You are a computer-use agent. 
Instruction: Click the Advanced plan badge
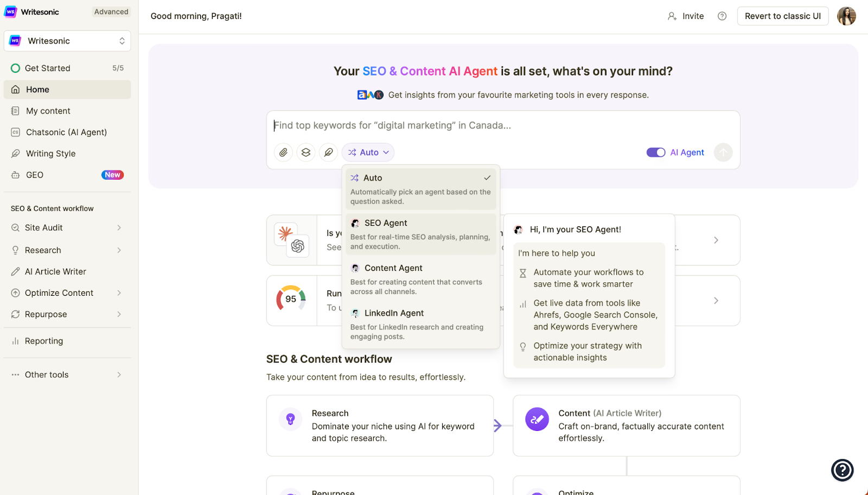[x=111, y=12]
